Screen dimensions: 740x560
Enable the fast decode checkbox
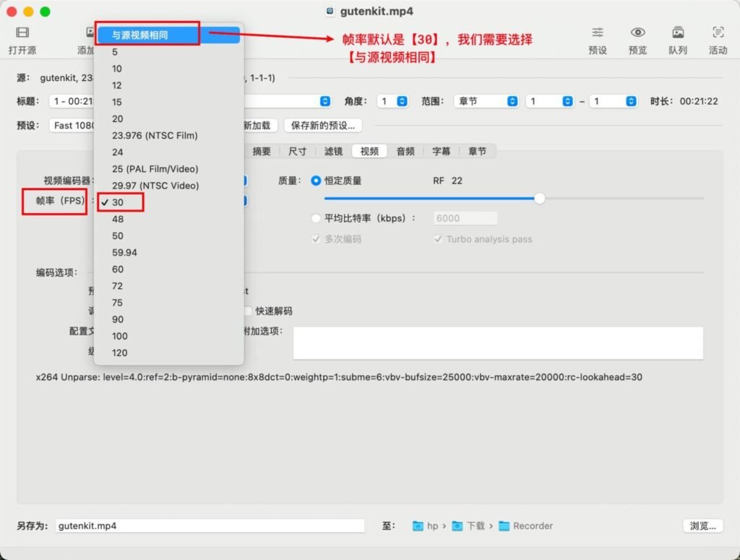248,311
